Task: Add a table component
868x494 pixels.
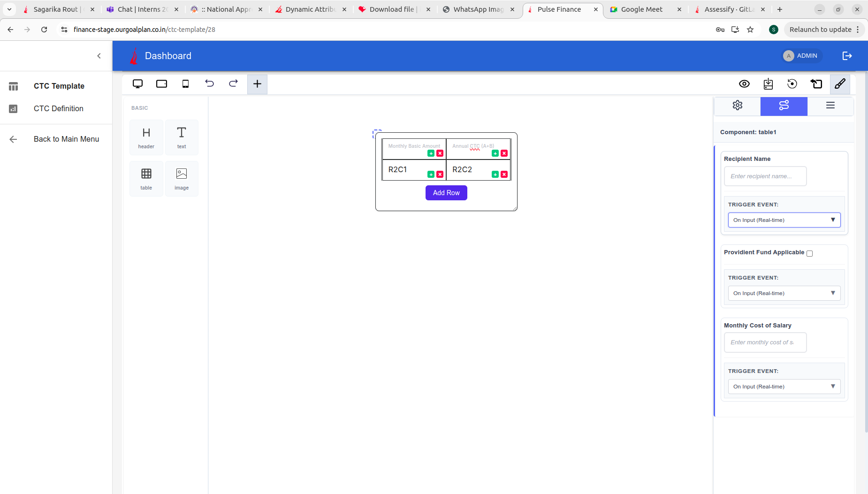Action: click(146, 178)
